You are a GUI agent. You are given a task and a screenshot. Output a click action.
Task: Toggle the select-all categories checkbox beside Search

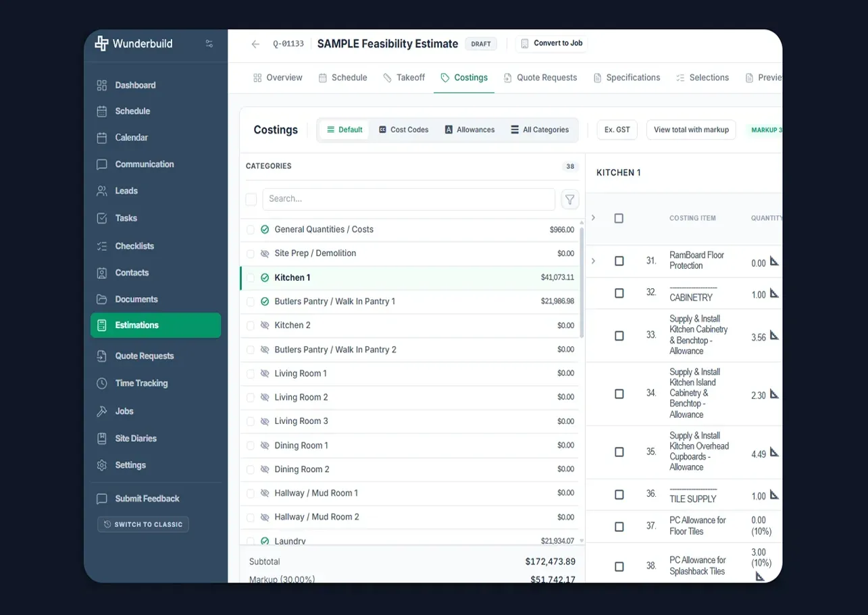coord(251,199)
